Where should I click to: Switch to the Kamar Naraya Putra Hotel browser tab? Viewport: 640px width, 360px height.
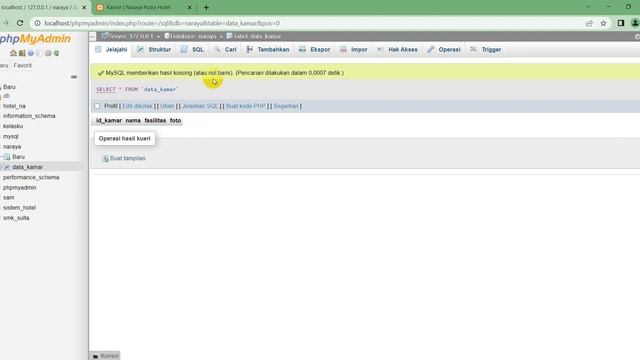[144, 7]
